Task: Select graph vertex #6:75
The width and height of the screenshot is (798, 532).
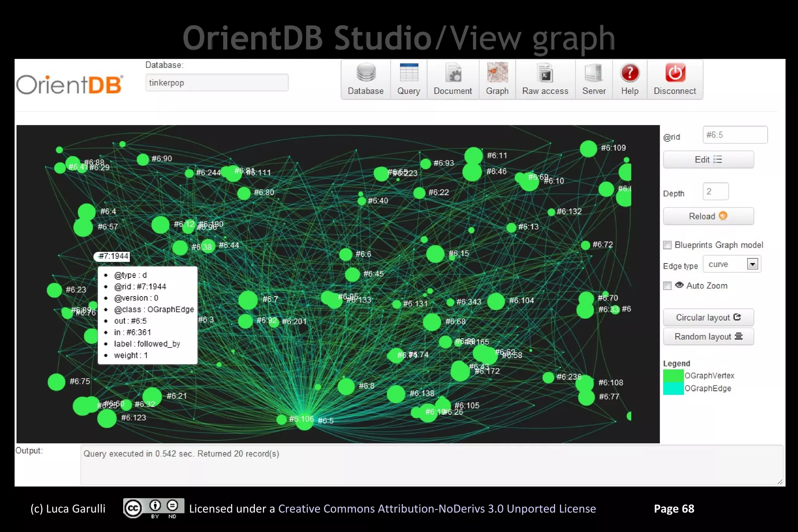Action: (56, 382)
